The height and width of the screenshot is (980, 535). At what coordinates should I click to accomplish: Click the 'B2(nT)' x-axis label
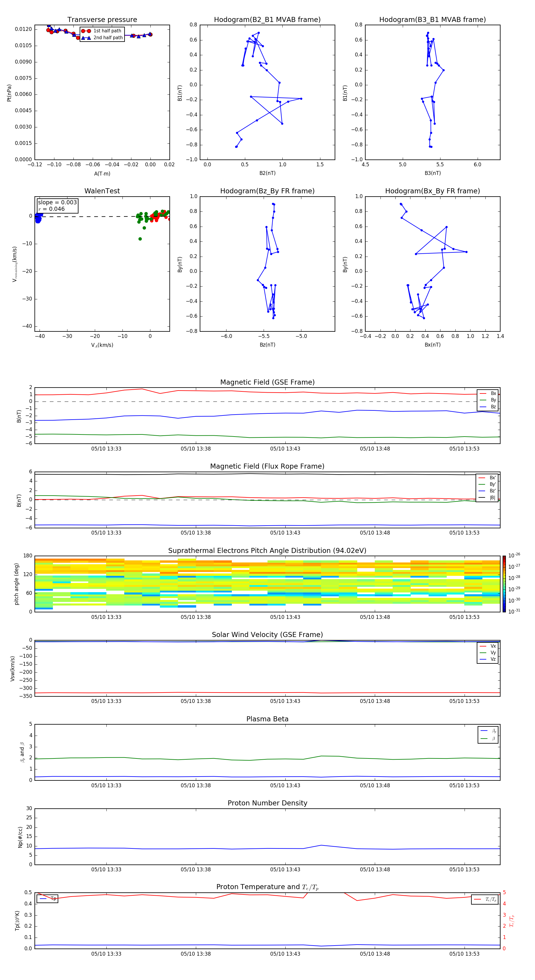click(267, 173)
